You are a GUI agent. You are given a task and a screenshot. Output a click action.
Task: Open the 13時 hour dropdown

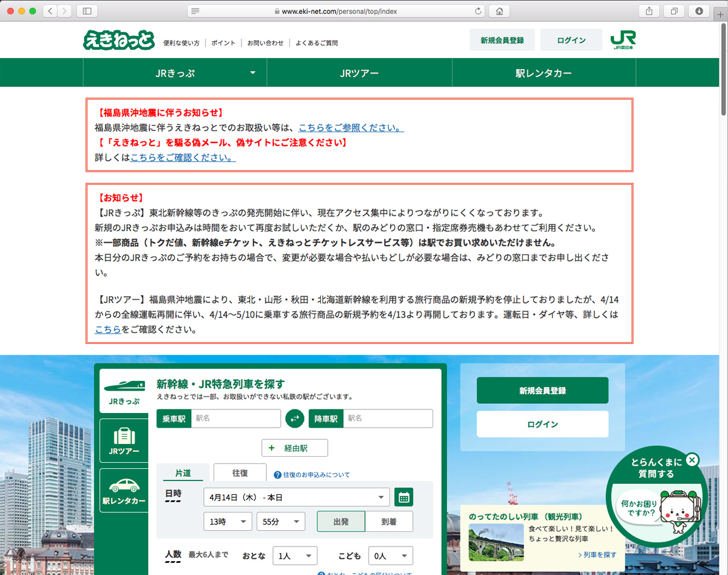227,522
